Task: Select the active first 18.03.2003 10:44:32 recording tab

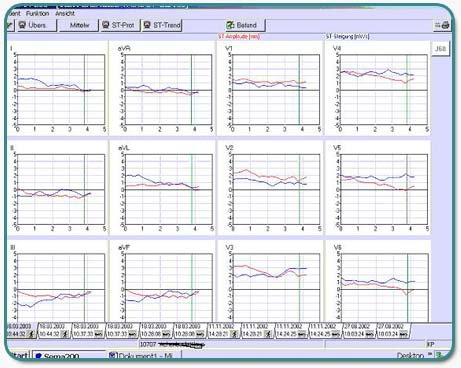Action: (21, 330)
